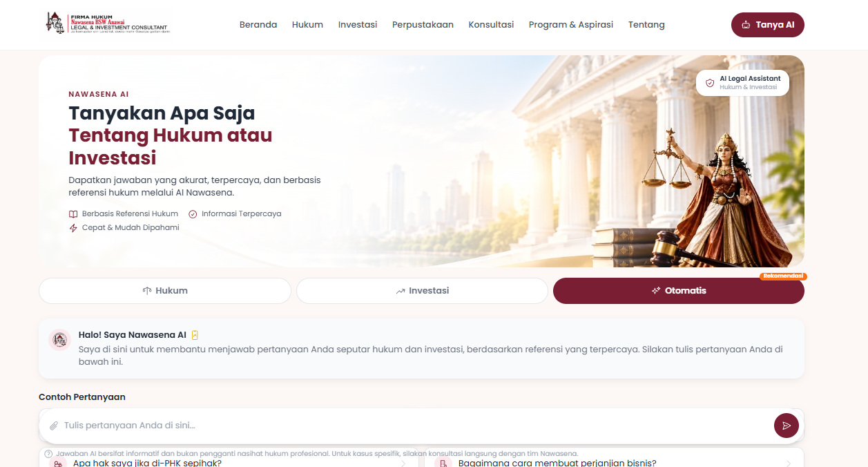The image size is (868, 467).
Task: Click the info icon beside AI disclaimer
Action: [x=48, y=454]
